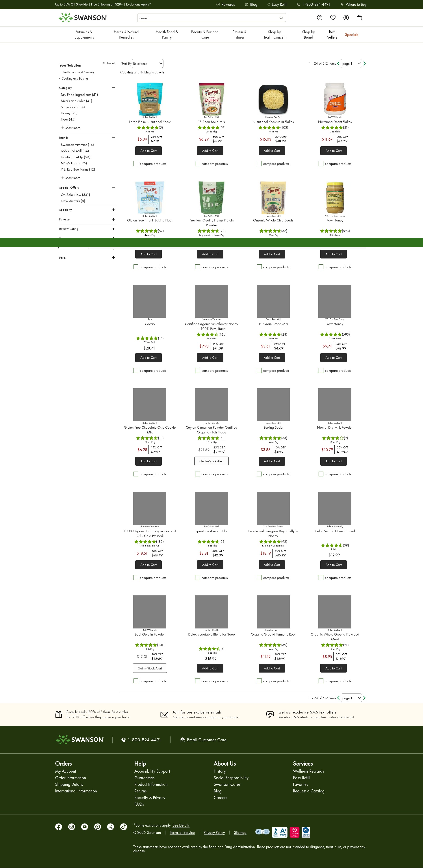The image size is (423, 868).
Task: Check compare for Nutritional Yeast Mini Flakes
Action: pos(259,164)
